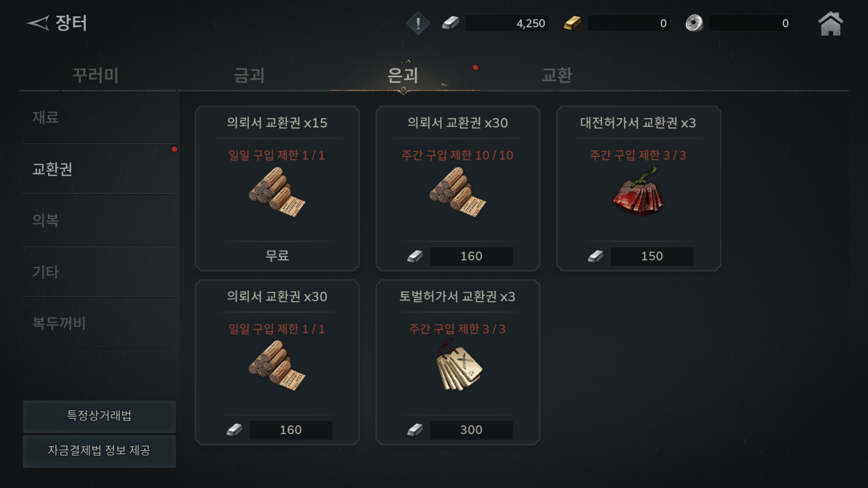The height and width of the screenshot is (488, 868).
Task: Select the red 대전허가서 ticket bundle image
Action: 638,190
